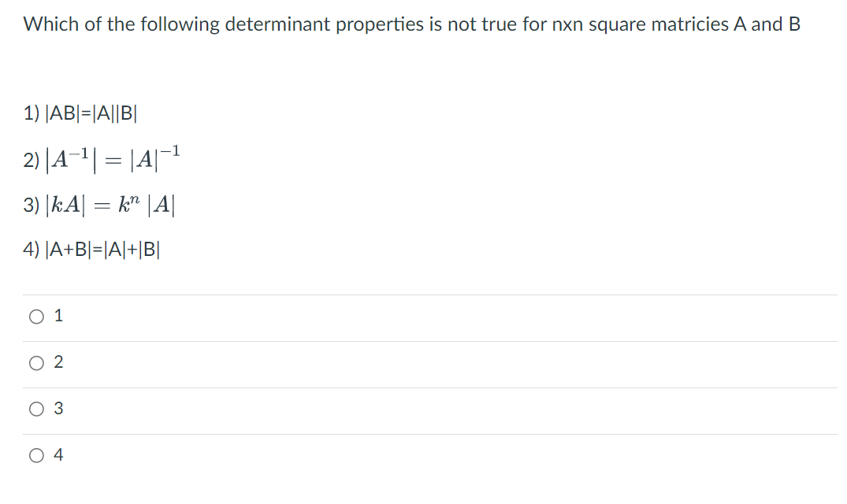847x504 pixels.
Task: Click the answer option labeled 1
Action: click(x=57, y=316)
